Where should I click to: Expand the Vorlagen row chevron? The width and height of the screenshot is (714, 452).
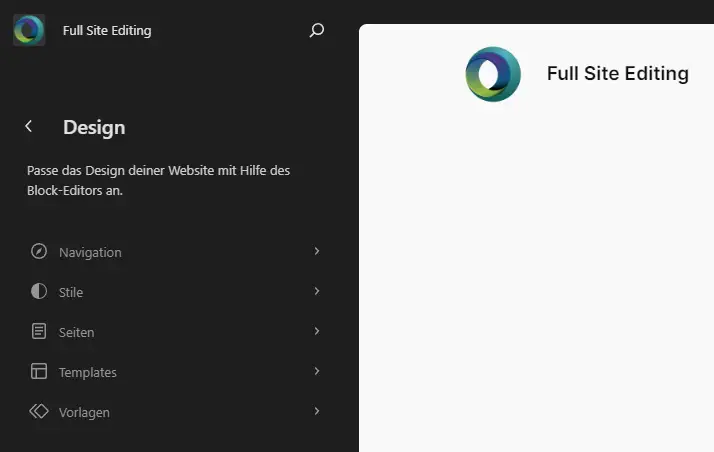317,411
